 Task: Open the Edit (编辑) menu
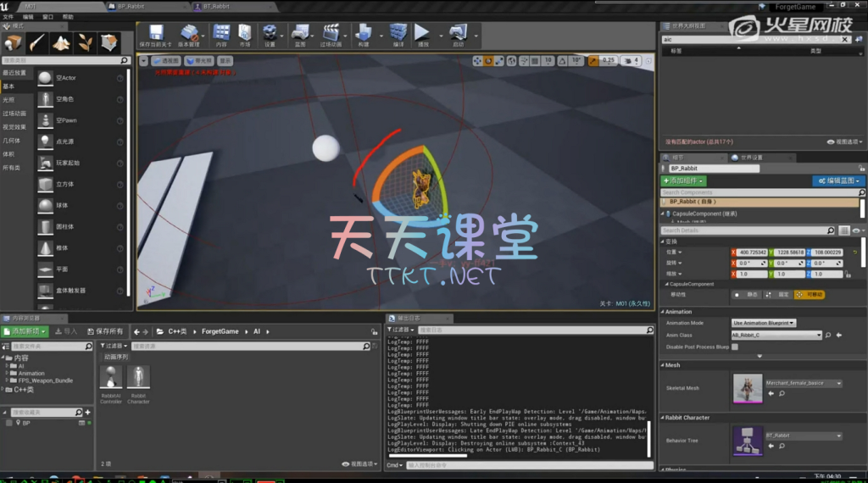(28, 16)
